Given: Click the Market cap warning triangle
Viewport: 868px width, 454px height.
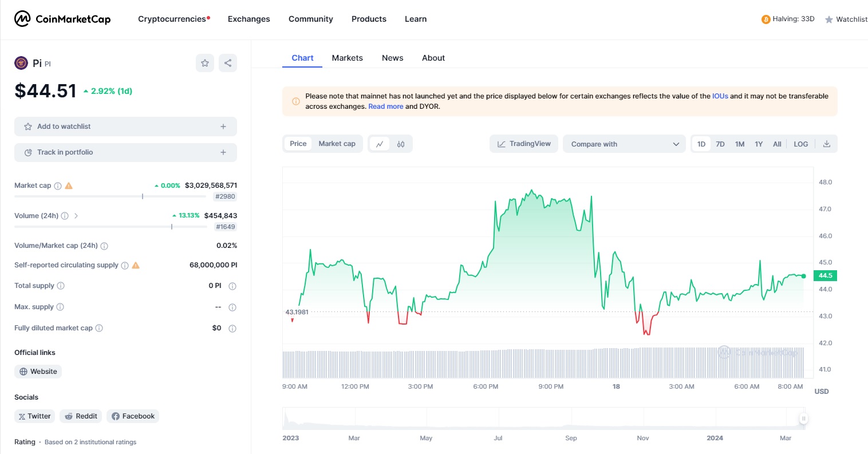Looking at the screenshot, I should coord(69,185).
